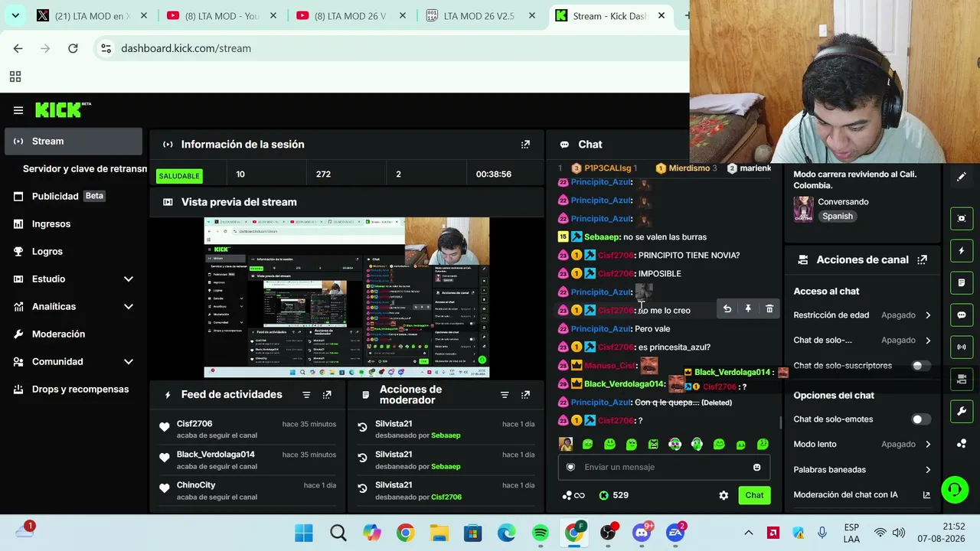
Task: Pop out the Feed de actividades panel
Action: (327, 395)
